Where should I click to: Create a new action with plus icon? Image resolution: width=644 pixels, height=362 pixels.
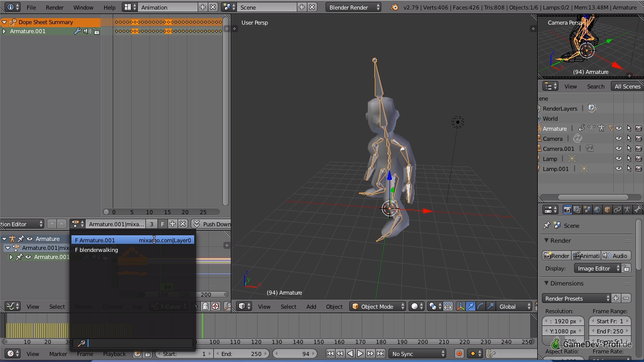[172, 224]
